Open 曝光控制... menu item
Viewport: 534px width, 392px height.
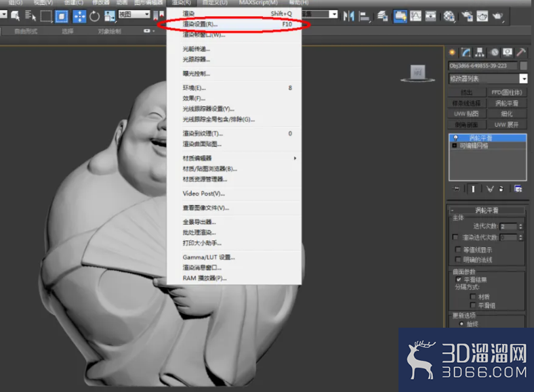234,74
